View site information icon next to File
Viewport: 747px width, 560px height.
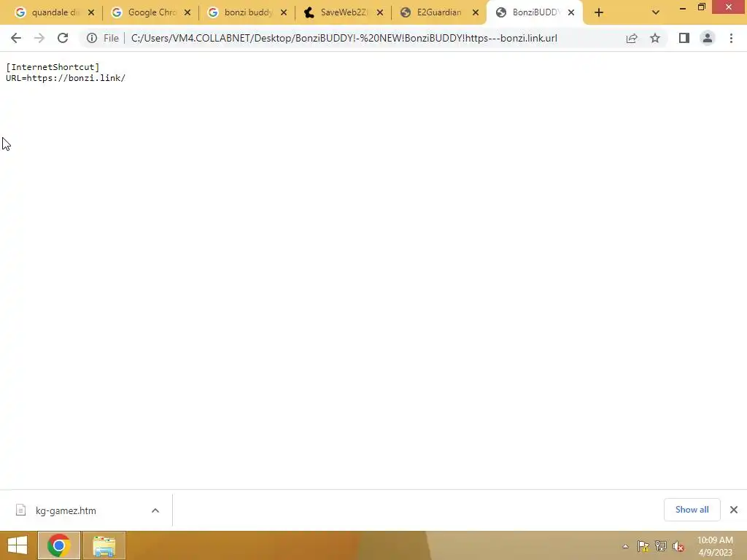(91, 38)
